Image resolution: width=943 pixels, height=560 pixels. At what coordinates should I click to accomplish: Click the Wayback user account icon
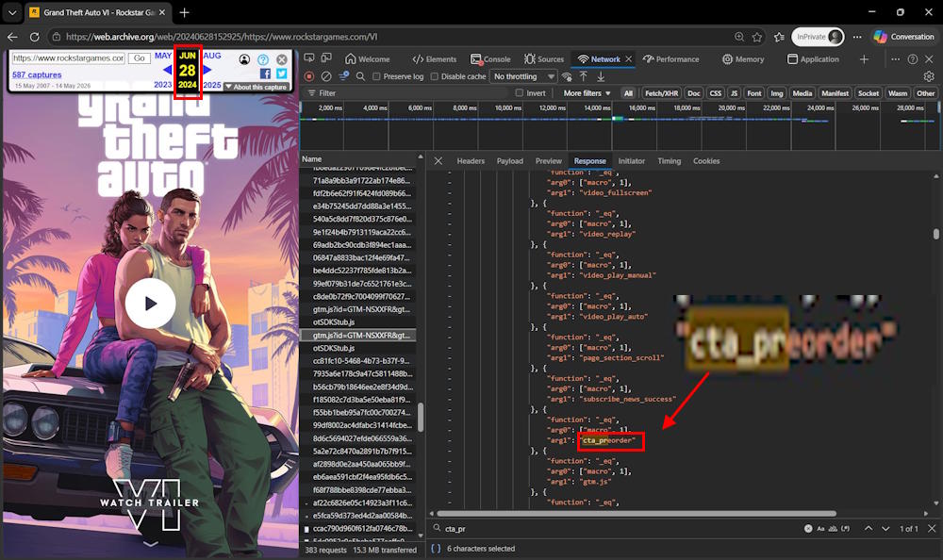(x=244, y=59)
